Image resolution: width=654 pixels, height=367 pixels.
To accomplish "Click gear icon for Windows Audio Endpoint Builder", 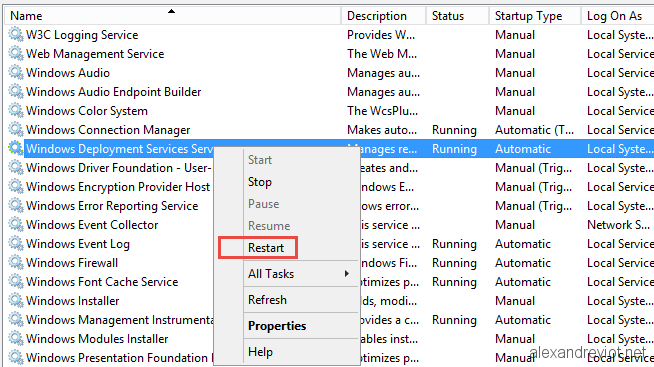I will (x=16, y=92).
